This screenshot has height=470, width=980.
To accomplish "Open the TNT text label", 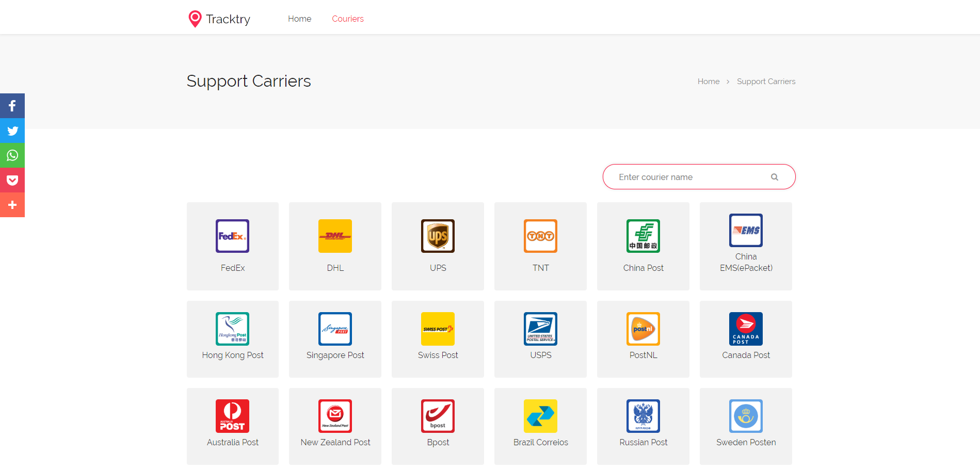I will [541, 268].
